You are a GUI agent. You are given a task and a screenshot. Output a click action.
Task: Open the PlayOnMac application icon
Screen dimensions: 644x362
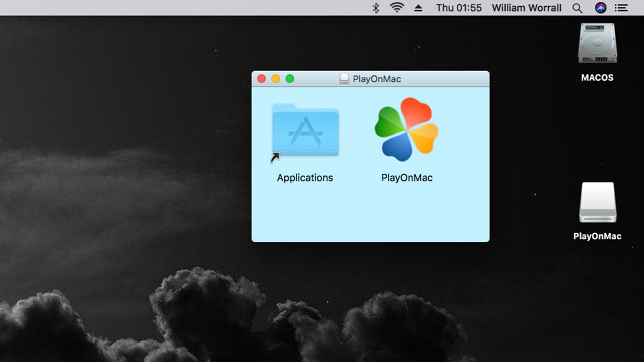(x=407, y=131)
